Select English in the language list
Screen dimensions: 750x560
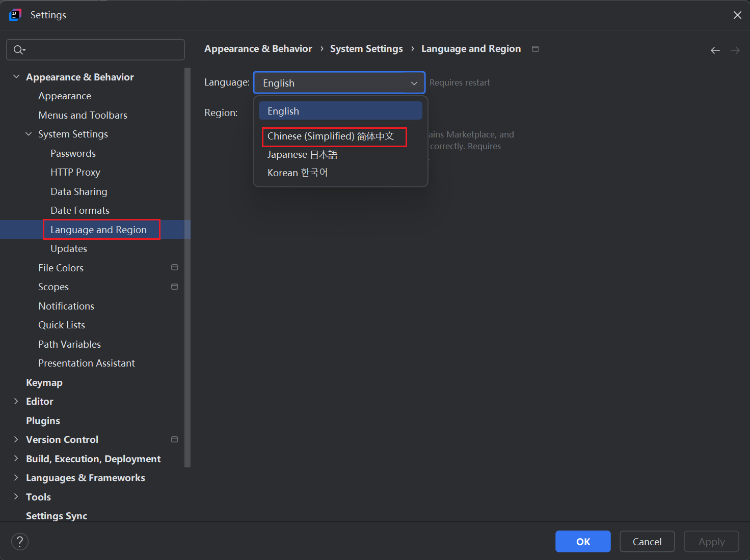click(x=340, y=111)
